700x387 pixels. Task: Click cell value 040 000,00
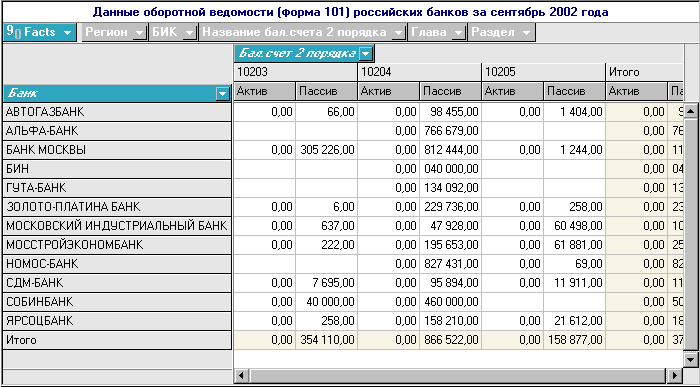pyautogui.click(x=450, y=169)
